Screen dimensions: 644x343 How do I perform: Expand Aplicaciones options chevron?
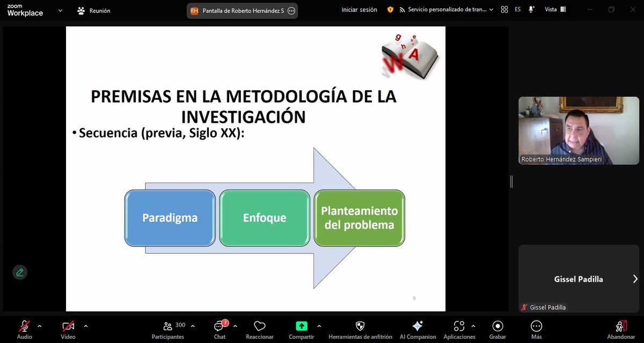473,326
